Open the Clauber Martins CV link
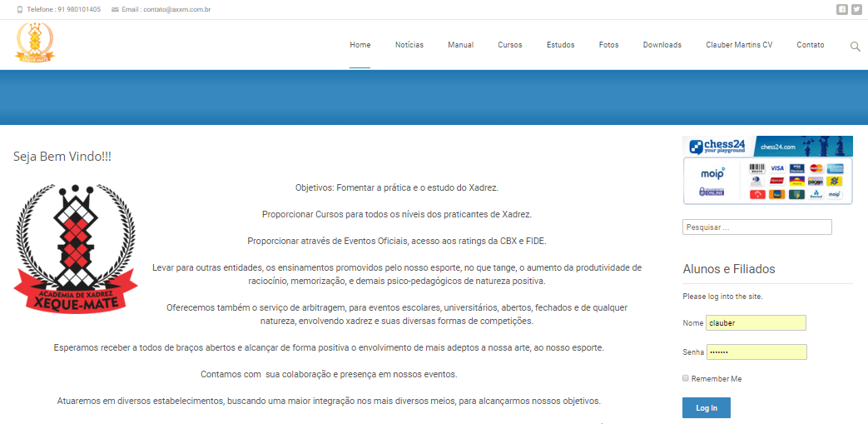This screenshot has height=424, width=868. [738, 45]
